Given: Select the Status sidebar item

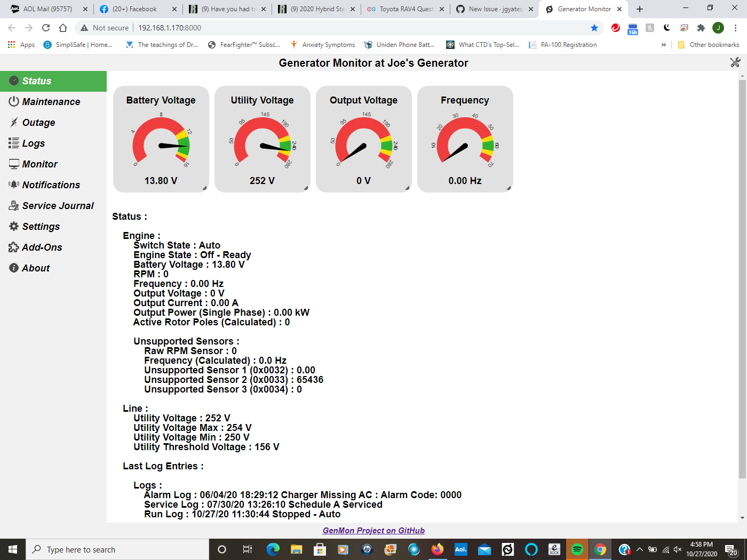Looking at the screenshot, I should coord(53,81).
